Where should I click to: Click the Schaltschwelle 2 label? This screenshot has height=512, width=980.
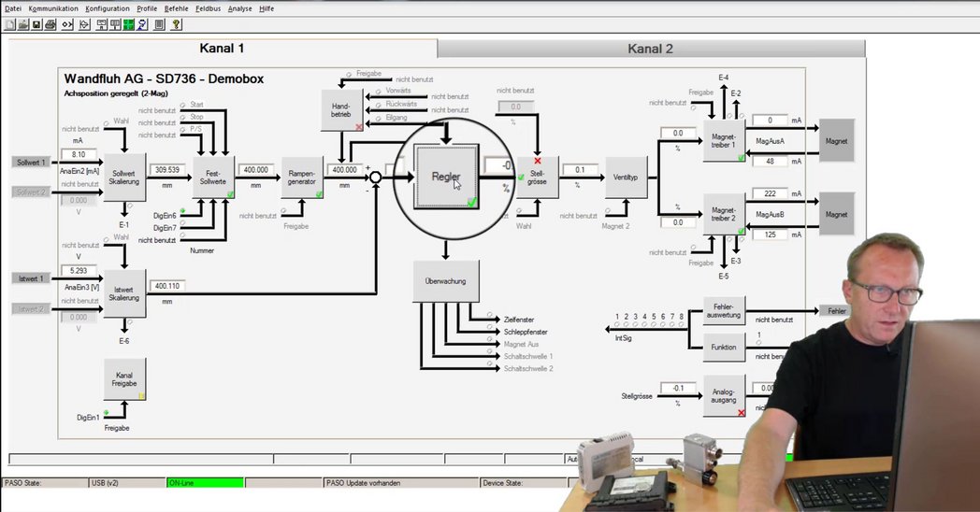pyautogui.click(x=528, y=369)
